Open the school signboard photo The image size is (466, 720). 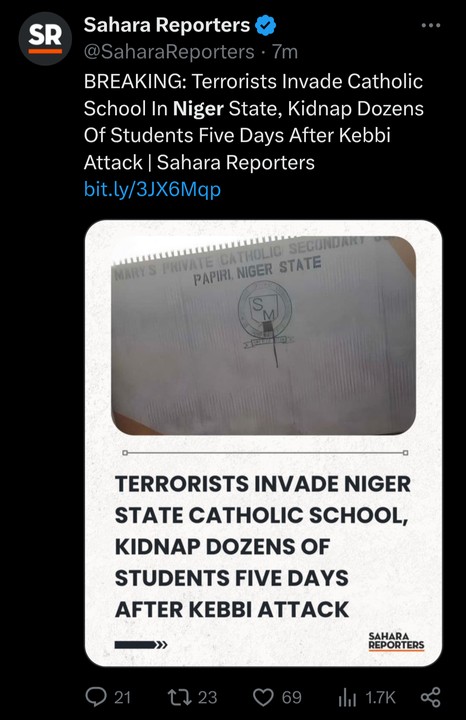point(264,335)
